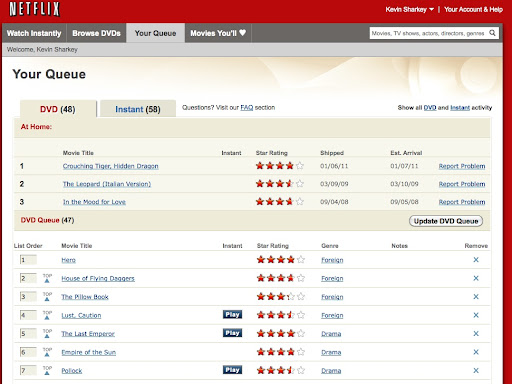This screenshot has height=384, width=512.
Task: Go to Watch Instantly tab
Action: point(34,33)
